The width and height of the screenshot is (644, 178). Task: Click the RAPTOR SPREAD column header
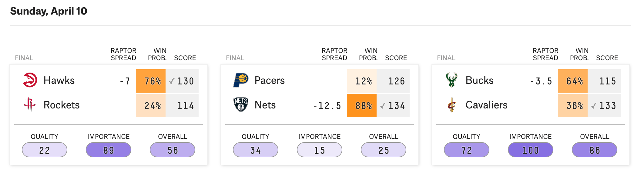click(123, 54)
